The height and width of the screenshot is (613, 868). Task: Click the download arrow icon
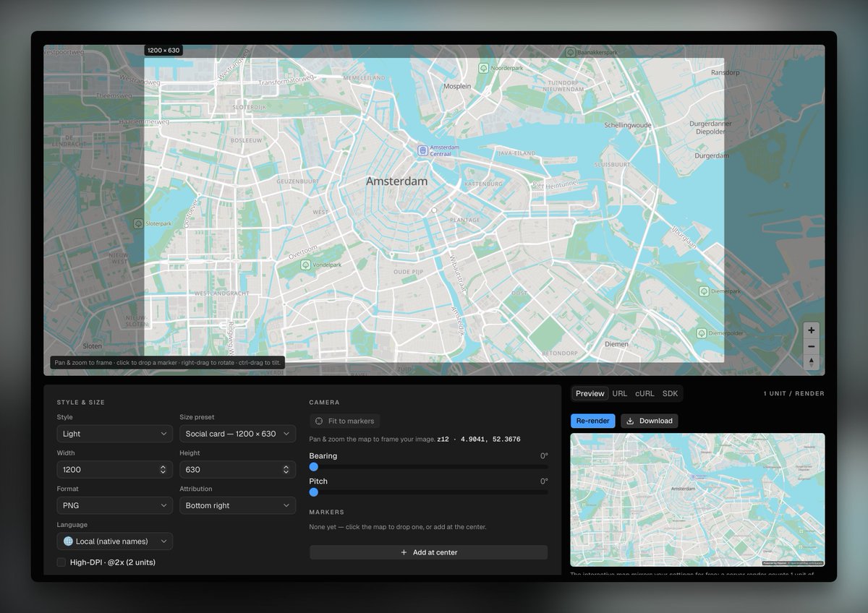point(630,421)
